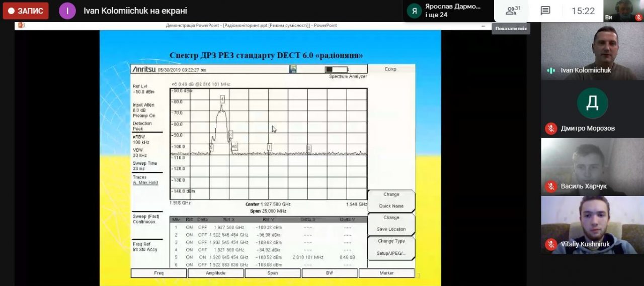Click Vitaliy Kushniruk's muted microphone icon
This screenshot has height=286, width=644.
[x=551, y=244]
